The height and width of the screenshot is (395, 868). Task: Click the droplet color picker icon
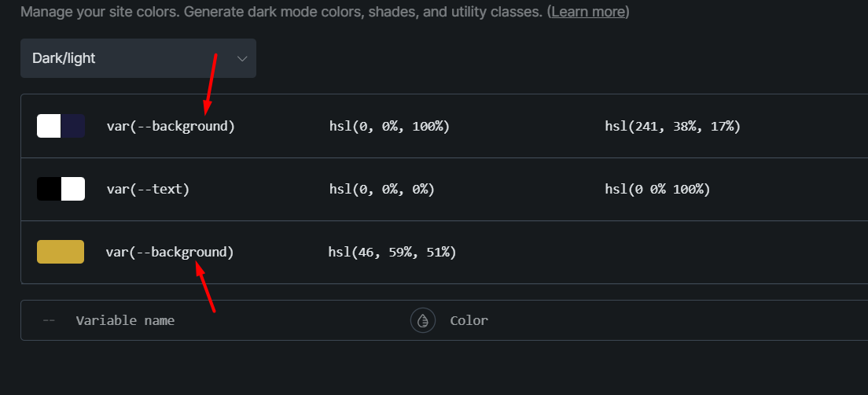point(423,320)
